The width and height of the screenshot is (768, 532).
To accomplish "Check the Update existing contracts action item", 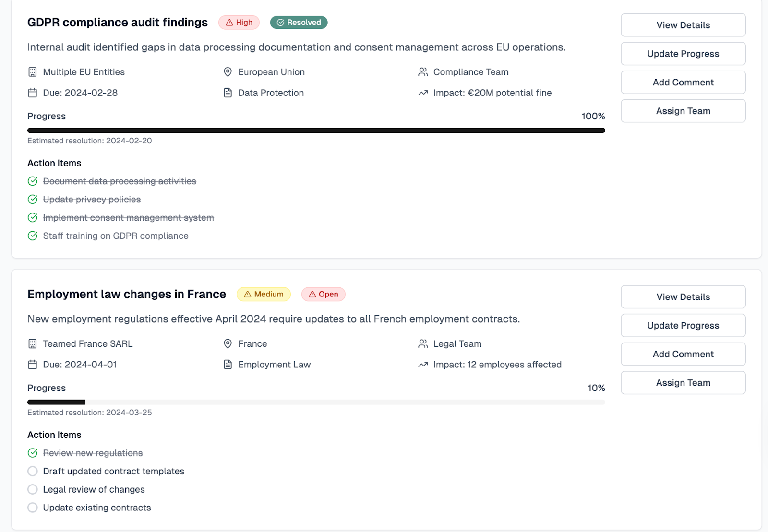I will tap(32, 507).
